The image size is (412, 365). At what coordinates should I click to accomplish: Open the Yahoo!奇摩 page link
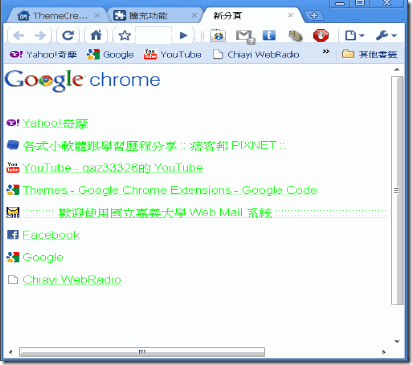[55, 123]
